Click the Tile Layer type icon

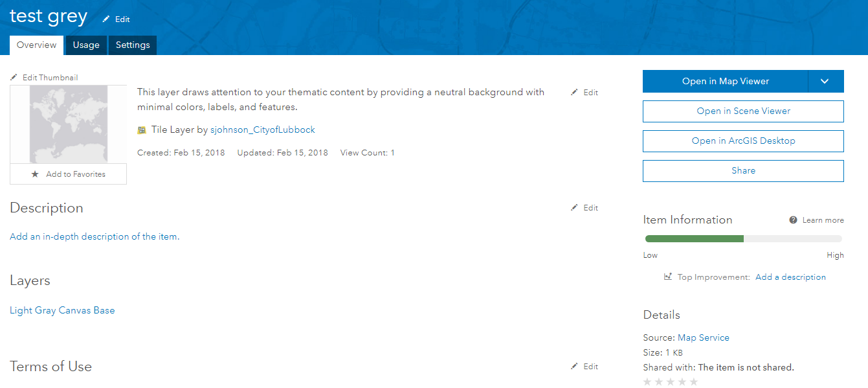point(142,130)
